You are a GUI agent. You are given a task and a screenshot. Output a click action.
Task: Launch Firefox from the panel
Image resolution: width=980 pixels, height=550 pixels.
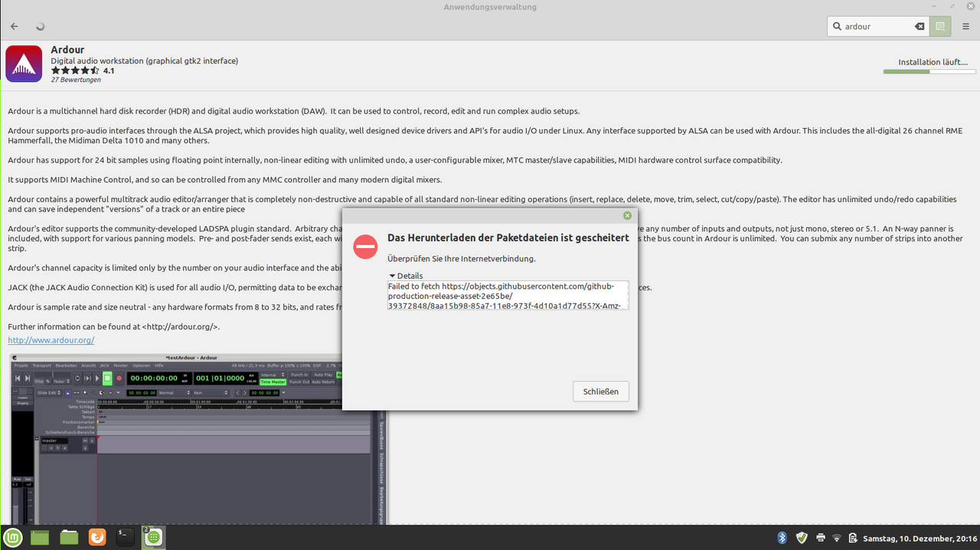click(97, 538)
